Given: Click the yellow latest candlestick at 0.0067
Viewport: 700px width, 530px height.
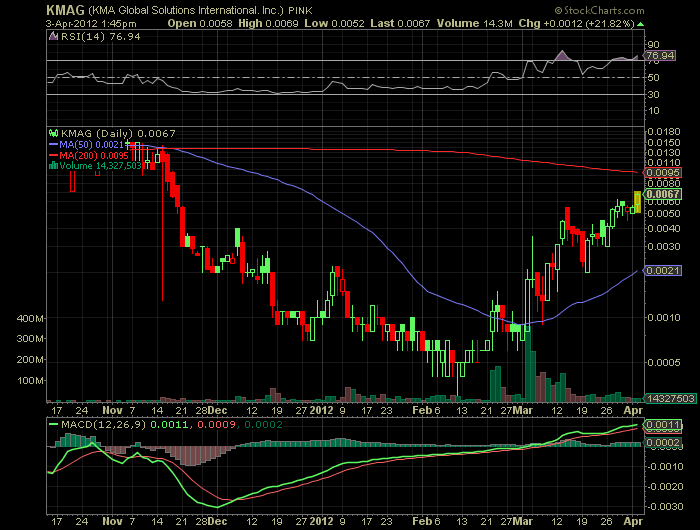Looking at the screenshot, I should (x=637, y=201).
